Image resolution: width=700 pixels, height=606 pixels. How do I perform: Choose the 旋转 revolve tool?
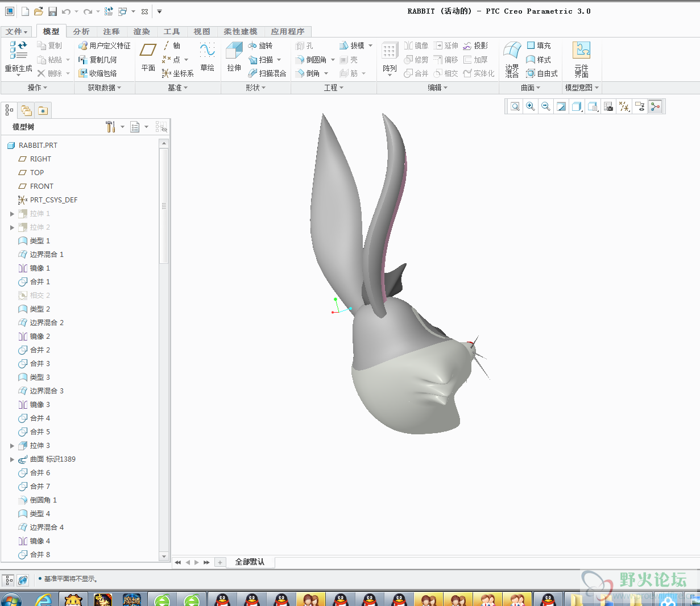tap(260, 45)
